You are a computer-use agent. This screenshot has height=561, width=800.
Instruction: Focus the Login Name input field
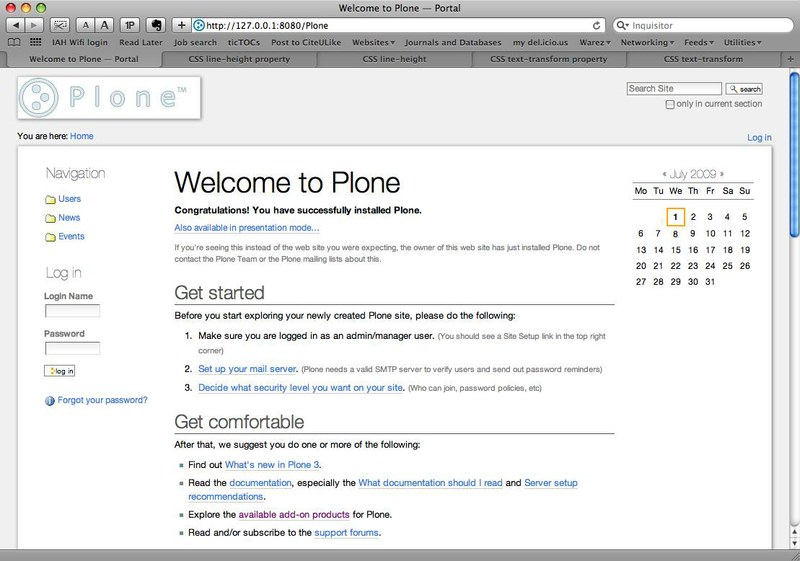(72, 311)
